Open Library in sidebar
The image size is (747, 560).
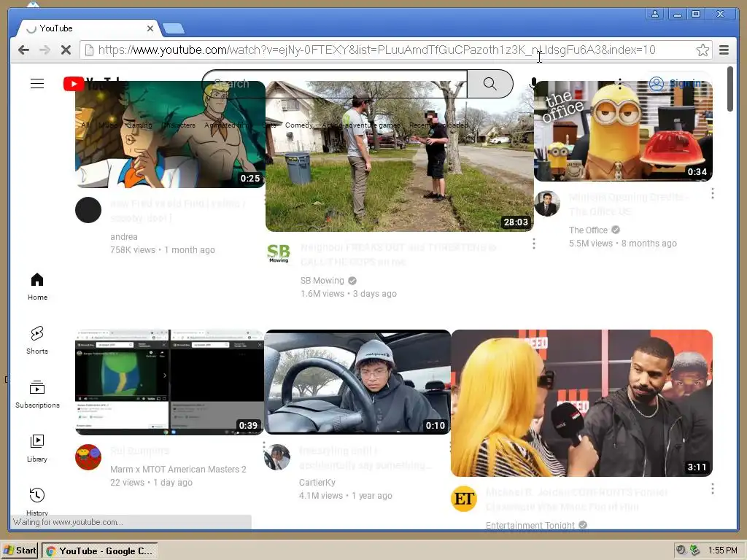pos(37,448)
